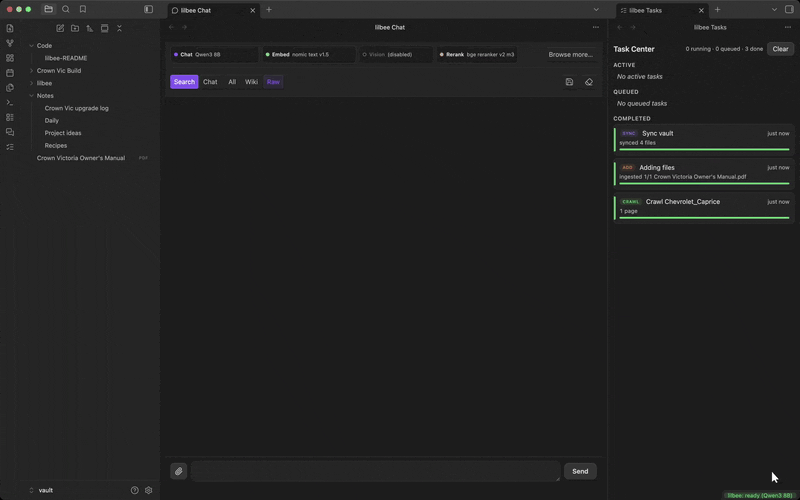Open settings gear icon at bottom left
The width and height of the screenshot is (800, 500).
pos(148,490)
